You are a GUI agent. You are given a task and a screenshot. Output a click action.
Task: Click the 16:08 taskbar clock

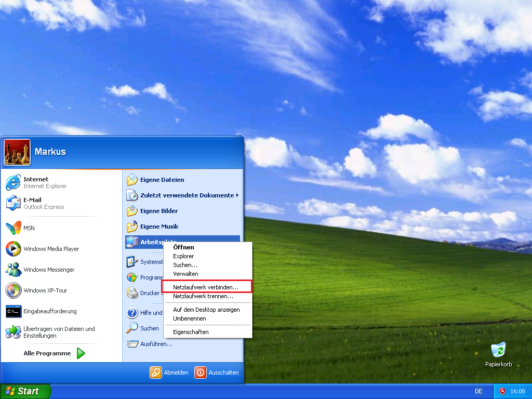coord(518,391)
